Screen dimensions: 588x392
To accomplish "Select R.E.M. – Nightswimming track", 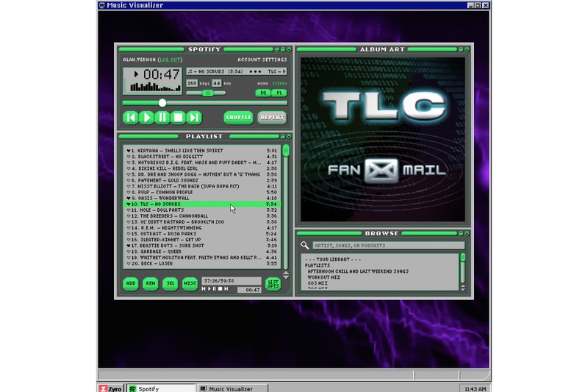I will (x=201, y=228).
